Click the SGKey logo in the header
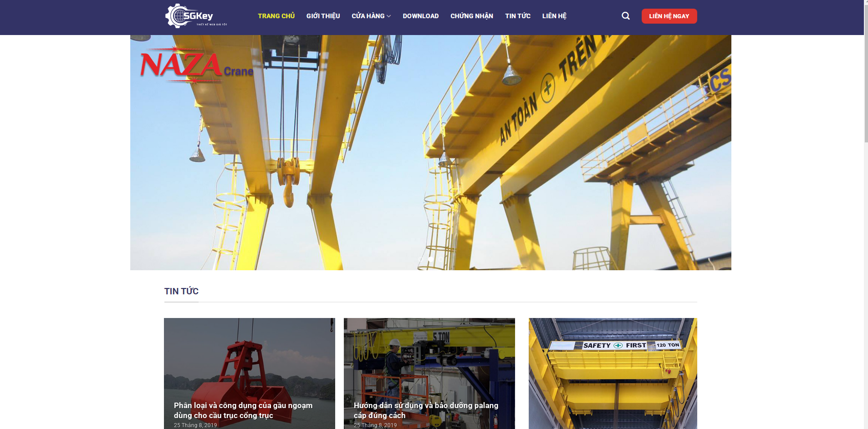The width and height of the screenshot is (868, 429). point(196,16)
